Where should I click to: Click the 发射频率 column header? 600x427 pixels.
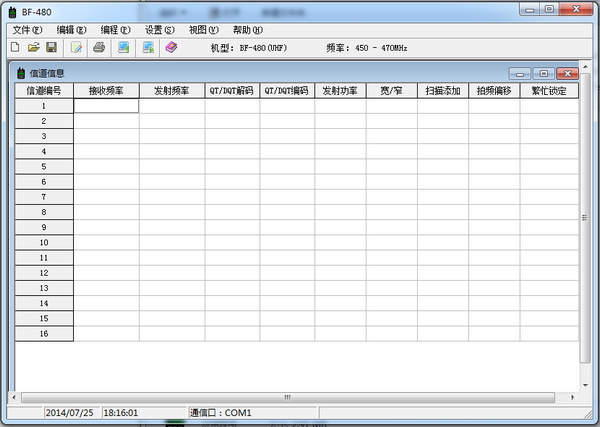(171, 90)
